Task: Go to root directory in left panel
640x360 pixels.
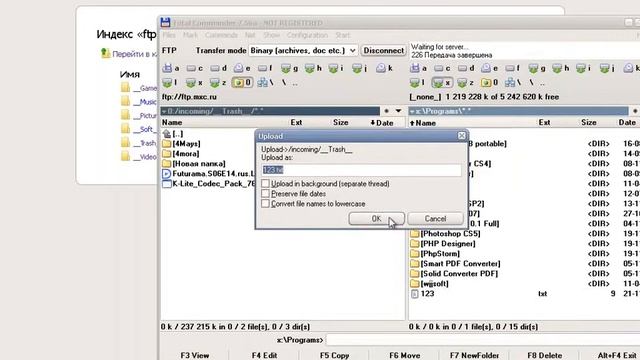Action: (x=284, y=82)
